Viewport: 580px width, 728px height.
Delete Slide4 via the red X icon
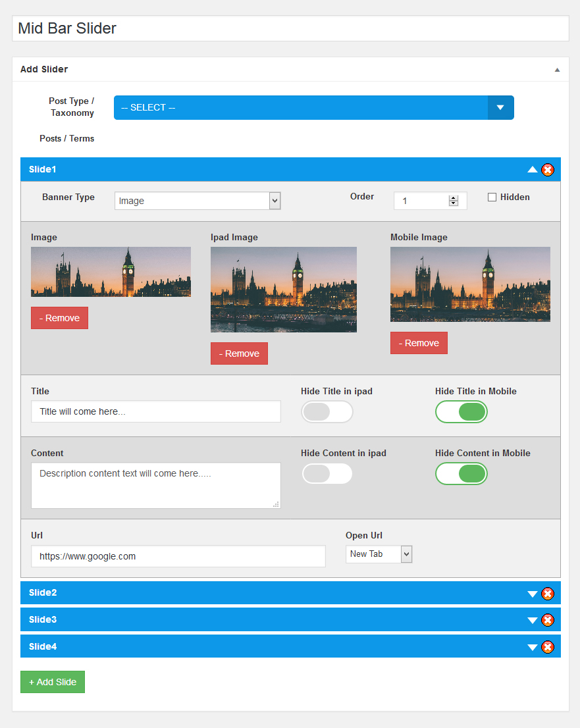[x=547, y=647]
